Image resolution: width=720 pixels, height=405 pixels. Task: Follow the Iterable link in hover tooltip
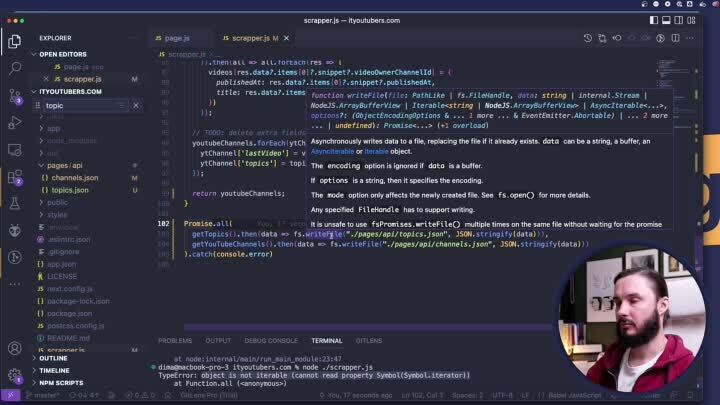coord(376,152)
